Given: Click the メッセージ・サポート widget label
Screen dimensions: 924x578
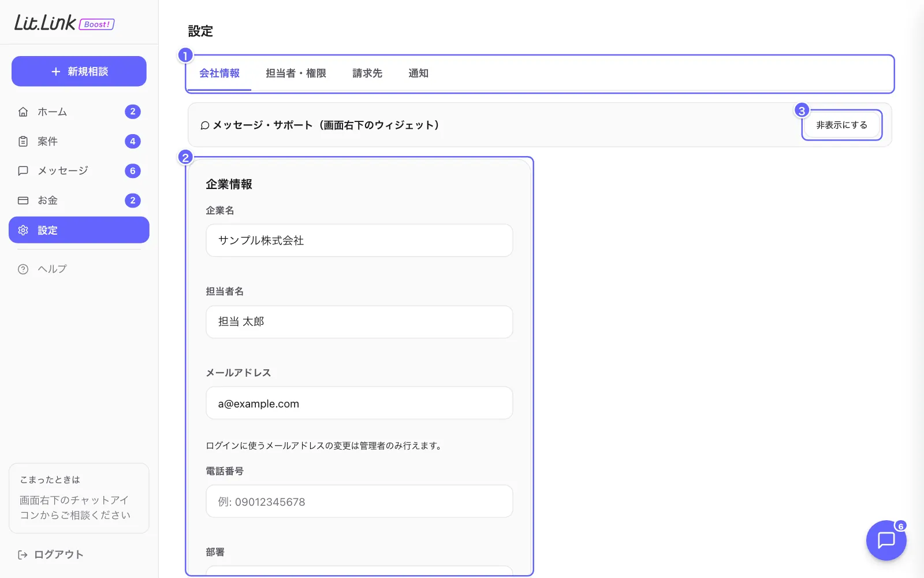Looking at the screenshot, I should click(x=326, y=125).
